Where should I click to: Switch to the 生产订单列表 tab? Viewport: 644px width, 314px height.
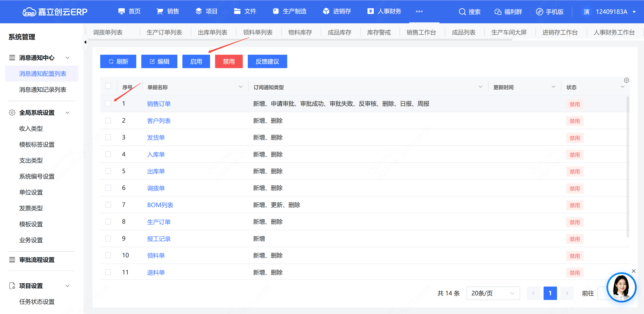click(x=164, y=32)
